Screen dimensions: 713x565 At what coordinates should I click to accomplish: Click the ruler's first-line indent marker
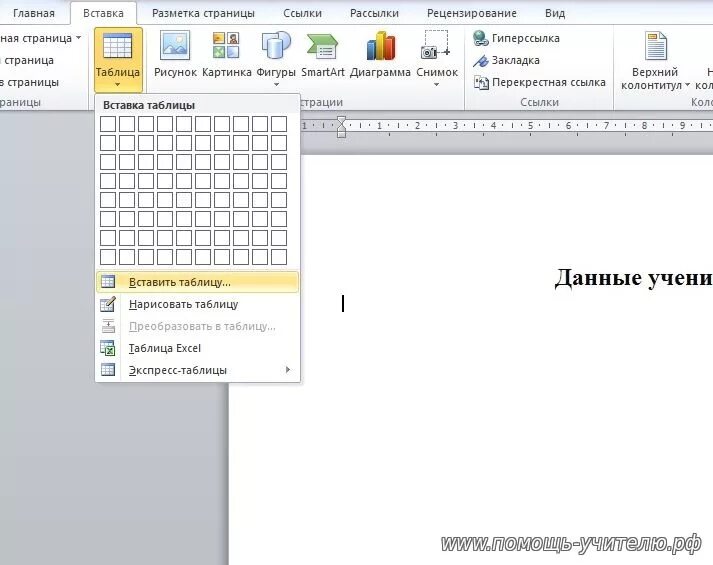point(341,120)
